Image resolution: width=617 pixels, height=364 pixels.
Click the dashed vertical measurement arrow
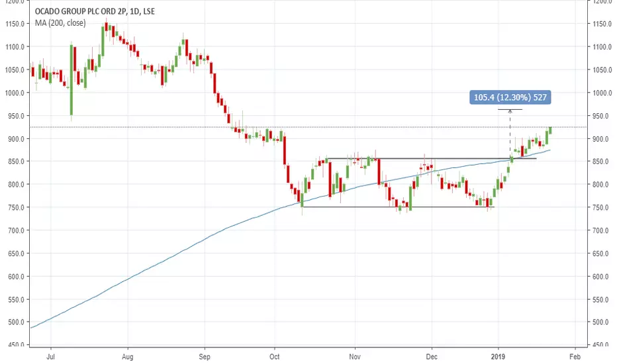tap(510, 134)
